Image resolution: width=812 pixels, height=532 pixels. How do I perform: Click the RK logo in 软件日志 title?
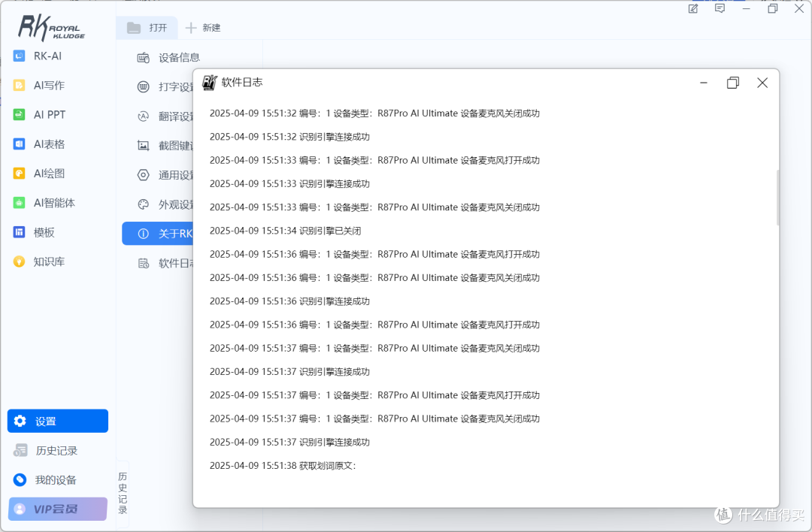click(x=209, y=83)
